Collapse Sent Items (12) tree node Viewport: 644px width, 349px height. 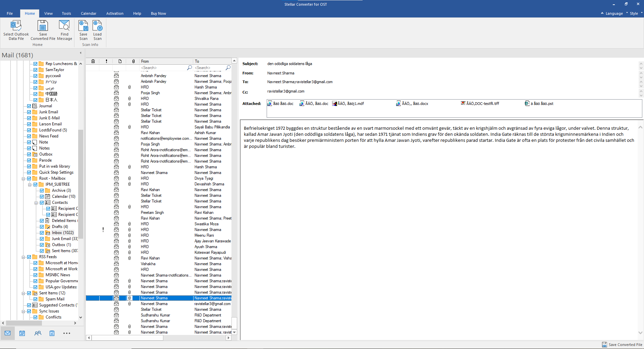pyautogui.click(x=23, y=293)
